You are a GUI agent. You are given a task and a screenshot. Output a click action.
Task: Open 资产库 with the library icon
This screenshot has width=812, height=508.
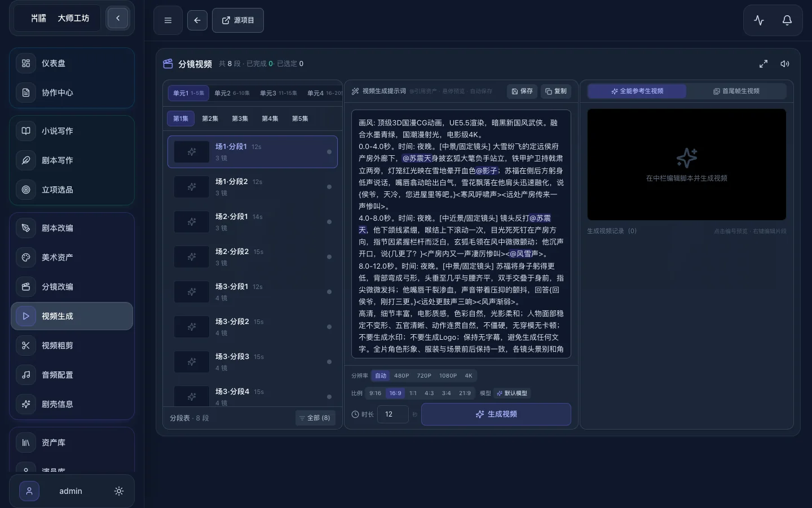[x=72, y=443]
